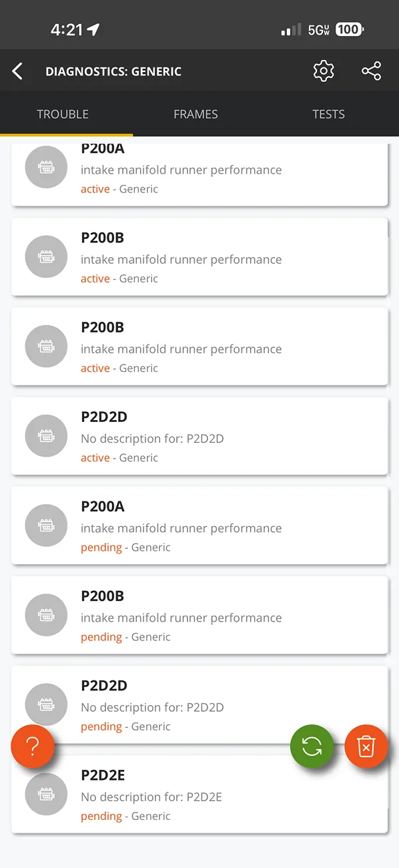Tap the green refresh codes button
Screen dimensions: 399x868
tap(312, 746)
